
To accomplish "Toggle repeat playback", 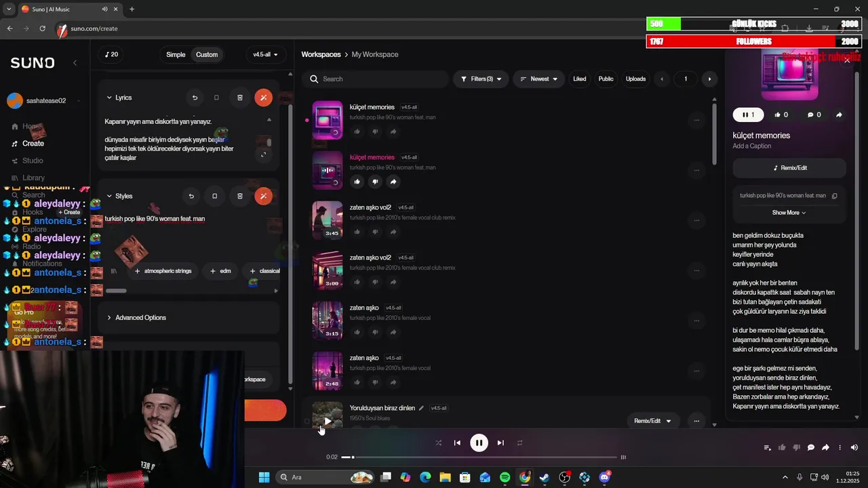I will coord(520,443).
